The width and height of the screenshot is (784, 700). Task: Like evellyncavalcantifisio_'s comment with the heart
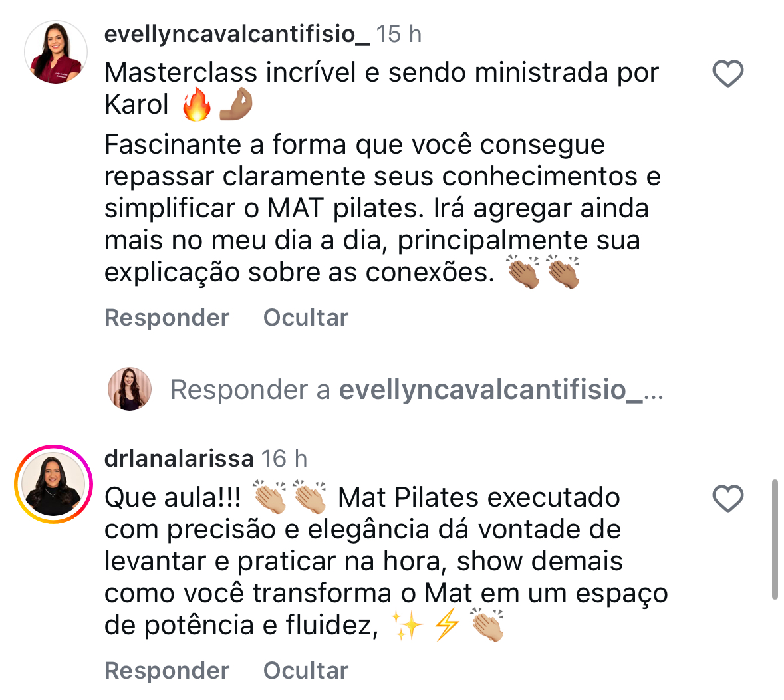pyautogui.click(x=727, y=74)
